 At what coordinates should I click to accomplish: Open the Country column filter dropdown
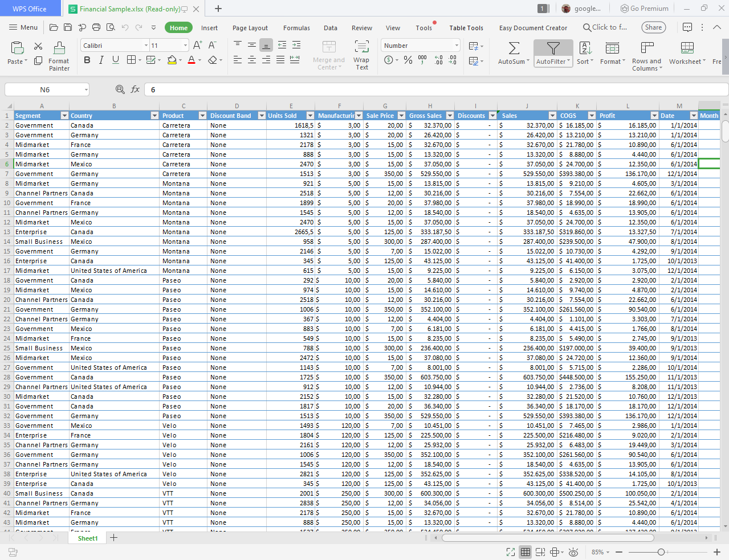[x=154, y=116]
